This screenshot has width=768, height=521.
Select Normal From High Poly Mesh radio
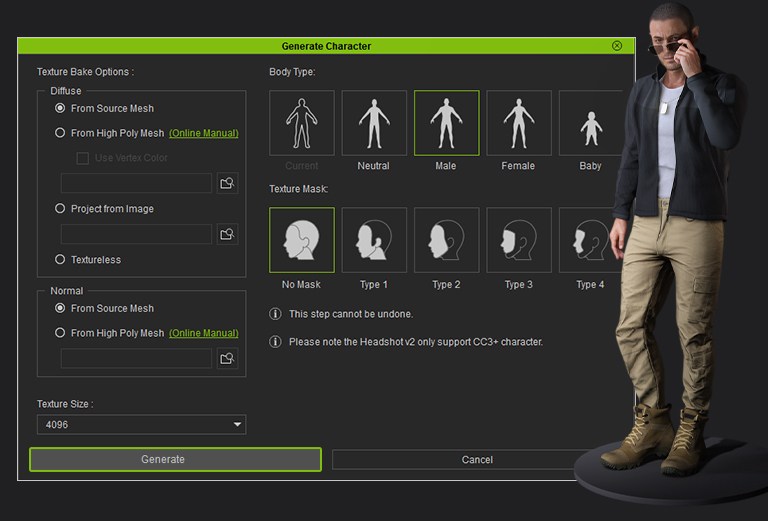click(x=61, y=333)
